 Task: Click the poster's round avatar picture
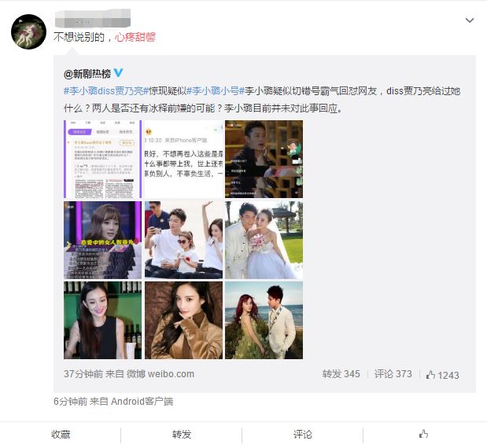28,31
